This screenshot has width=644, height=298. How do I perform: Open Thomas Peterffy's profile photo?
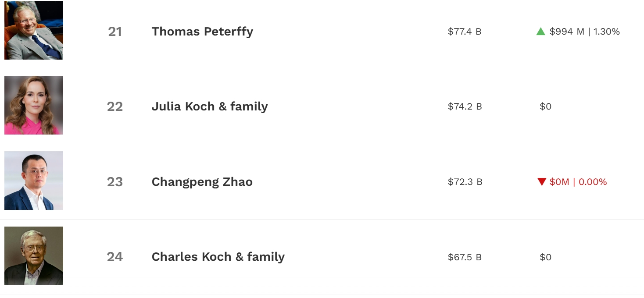point(34,30)
